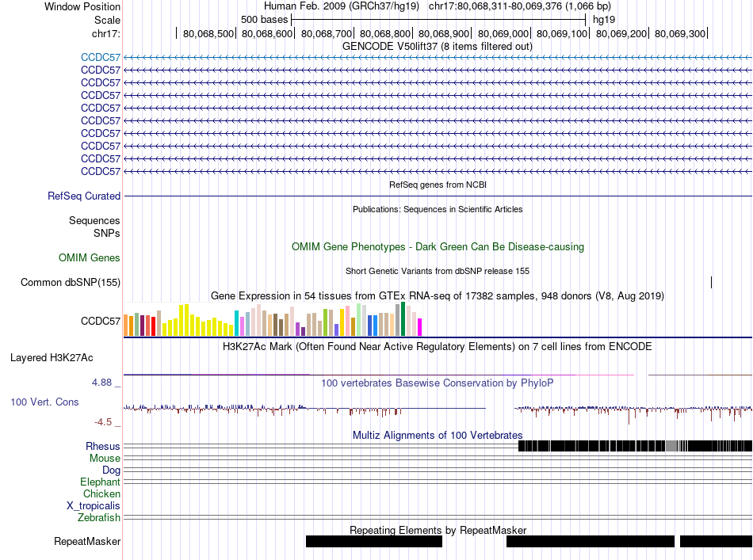
Task: Click the 4.88 PhyloP upper scale value
Action: [101, 383]
